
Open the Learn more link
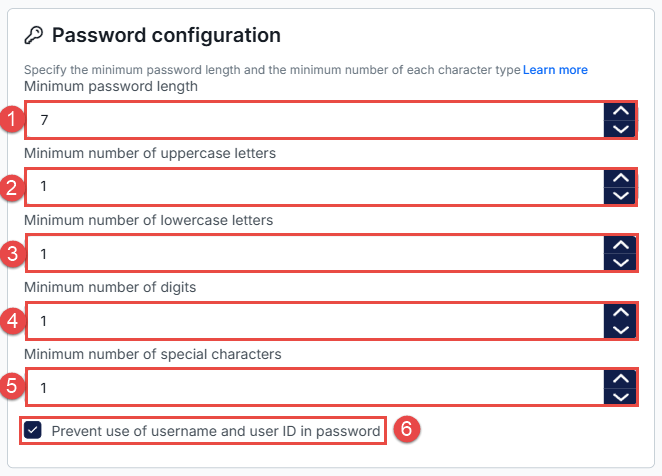coord(555,70)
